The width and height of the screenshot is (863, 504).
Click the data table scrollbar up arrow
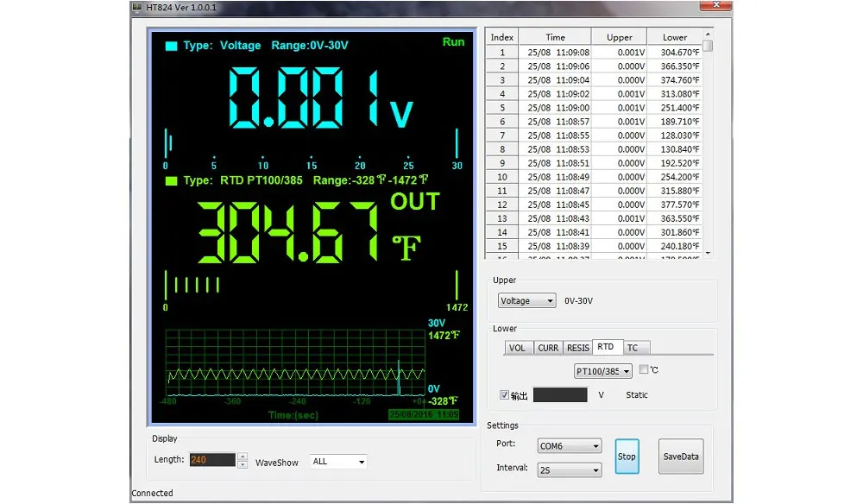[x=708, y=35]
